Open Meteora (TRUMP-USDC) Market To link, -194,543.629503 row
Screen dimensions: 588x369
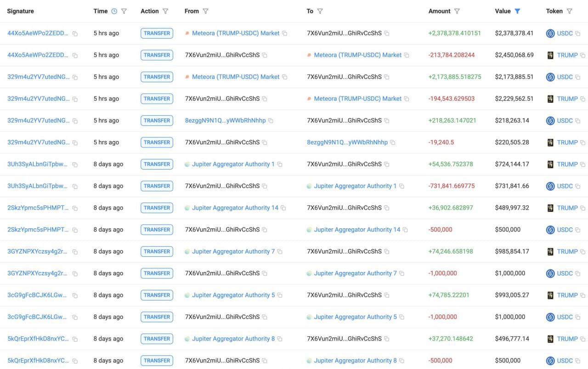[357, 98]
